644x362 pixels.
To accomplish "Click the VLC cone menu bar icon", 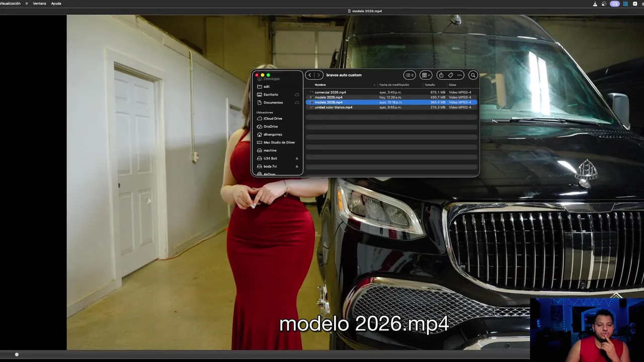I will pos(595,4).
